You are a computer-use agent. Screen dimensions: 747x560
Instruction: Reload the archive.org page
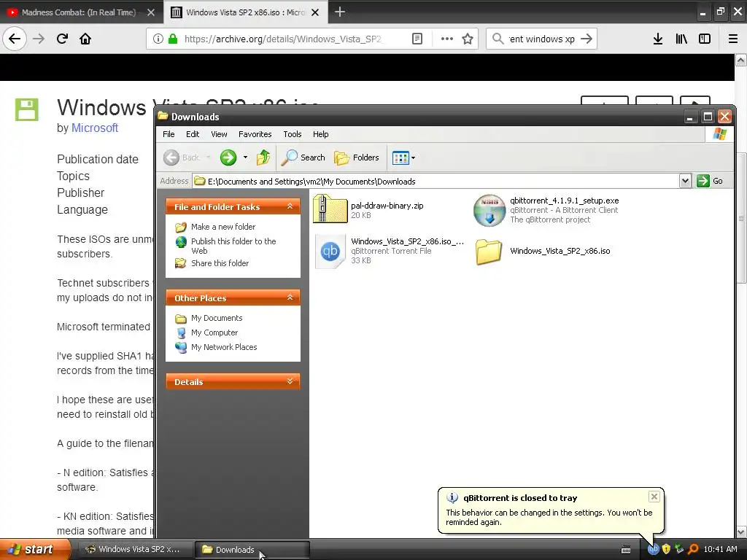62,39
